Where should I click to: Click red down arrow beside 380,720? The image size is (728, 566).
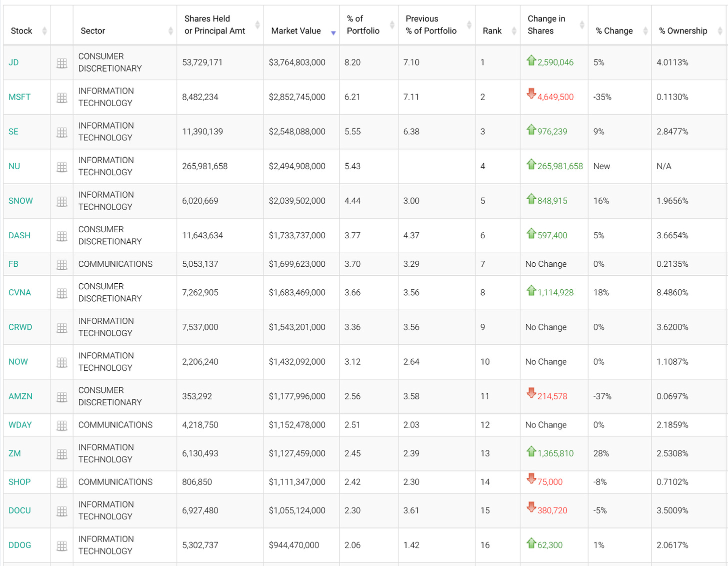(x=531, y=507)
